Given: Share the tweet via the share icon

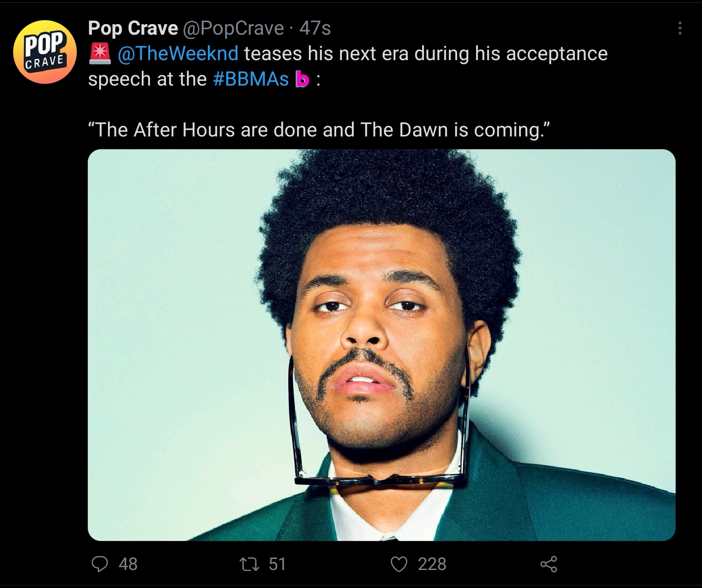Looking at the screenshot, I should (x=548, y=564).
